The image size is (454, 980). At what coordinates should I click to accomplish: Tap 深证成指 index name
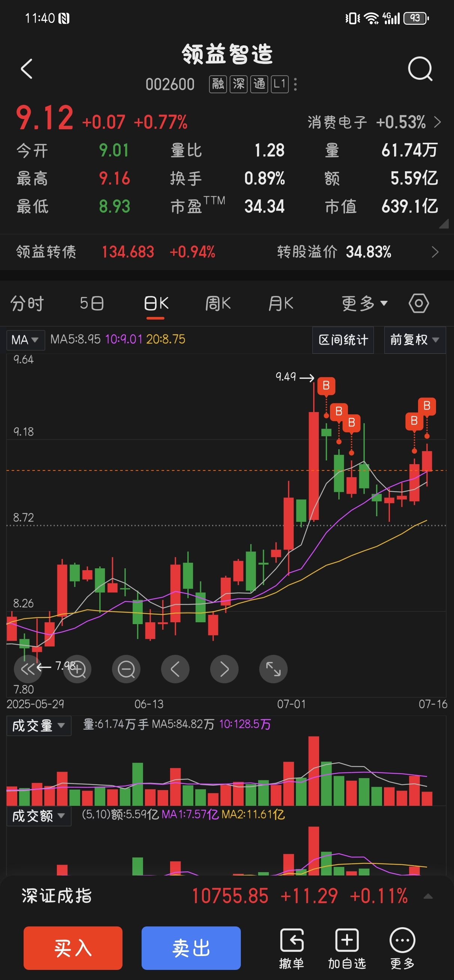[57, 896]
